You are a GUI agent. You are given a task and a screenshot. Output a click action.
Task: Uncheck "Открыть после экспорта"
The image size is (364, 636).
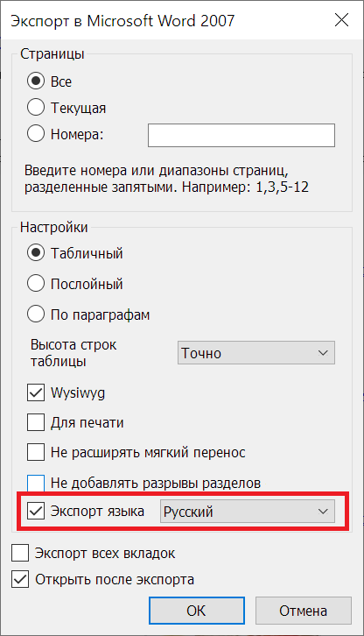pyautogui.click(x=20, y=580)
